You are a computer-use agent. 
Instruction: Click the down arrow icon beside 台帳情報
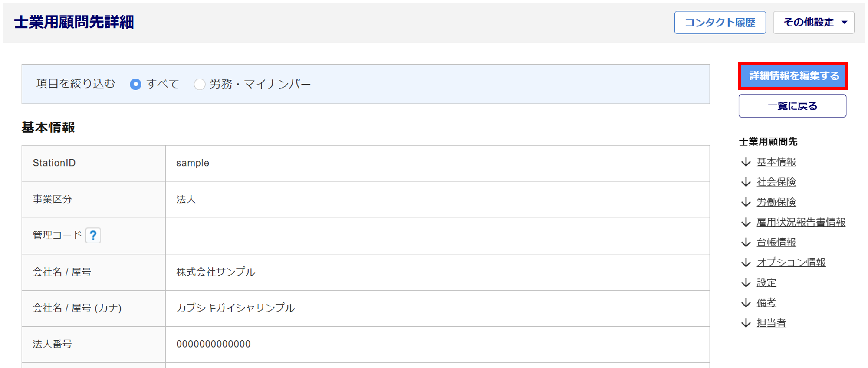pos(746,242)
